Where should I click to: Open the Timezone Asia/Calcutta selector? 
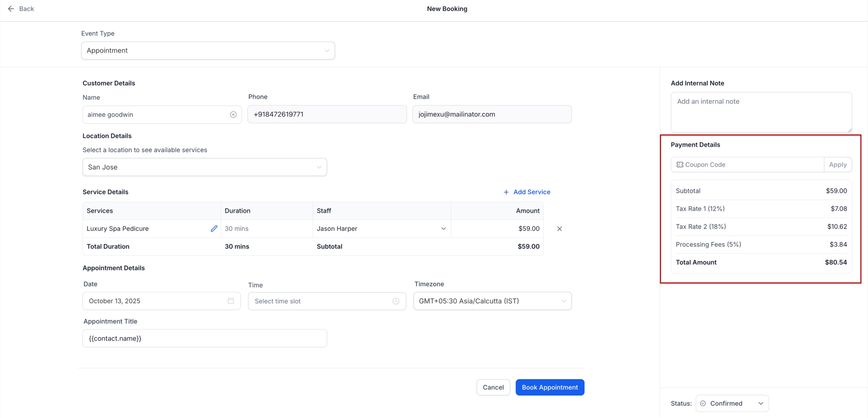coord(492,301)
